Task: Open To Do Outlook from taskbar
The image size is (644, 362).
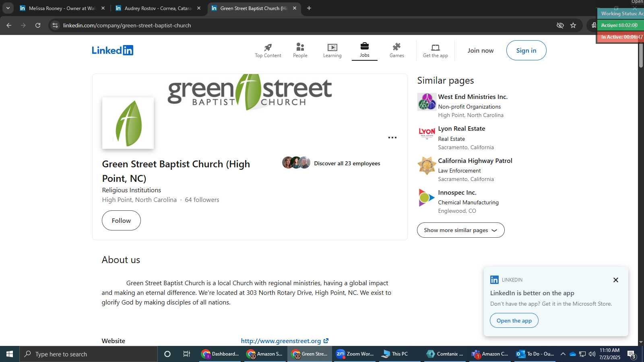Action: click(x=535, y=354)
